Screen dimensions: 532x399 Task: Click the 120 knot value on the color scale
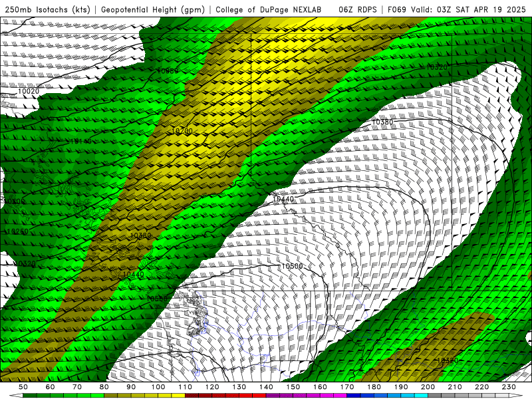point(212,387)
